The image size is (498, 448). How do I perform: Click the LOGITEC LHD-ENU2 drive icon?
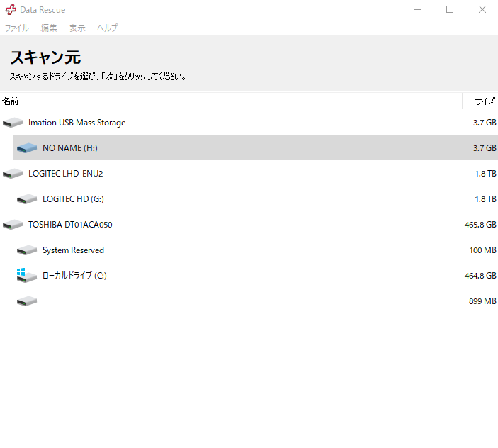[x=13, y=174]
